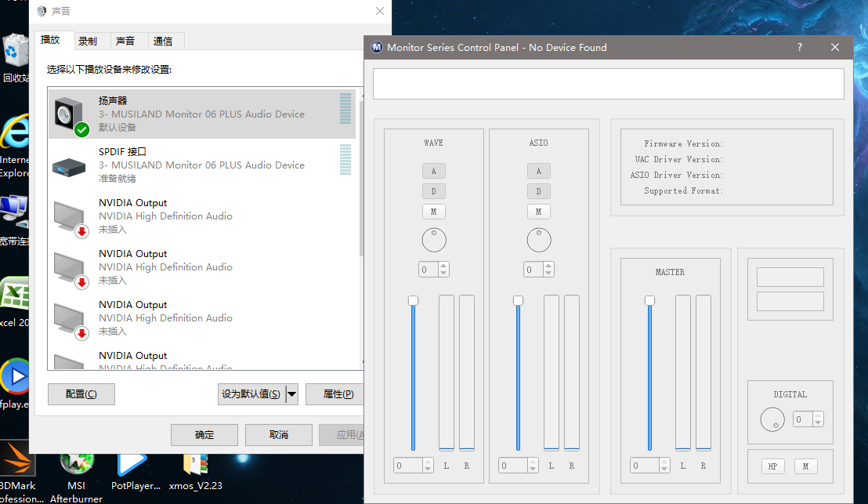Expand the 设为默认值 dropdown arrow

click(x=291, y=394)
